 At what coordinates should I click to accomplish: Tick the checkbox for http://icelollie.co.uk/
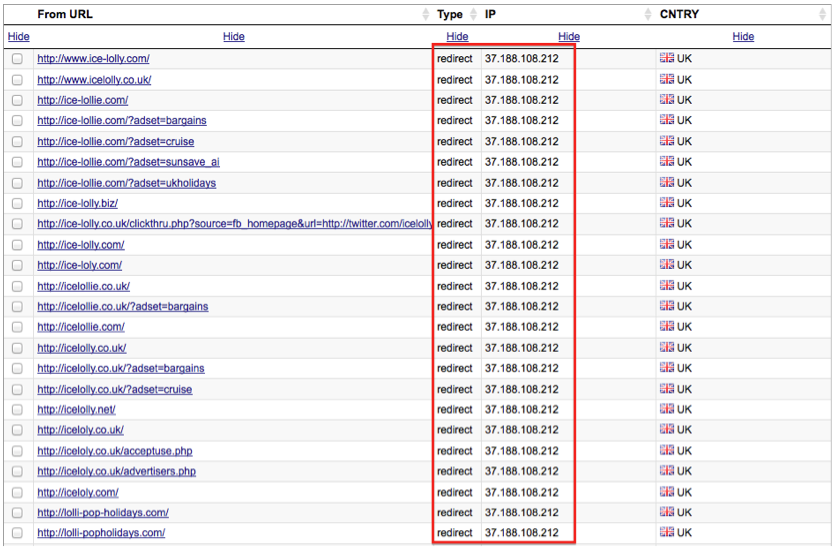click(18, 286)
